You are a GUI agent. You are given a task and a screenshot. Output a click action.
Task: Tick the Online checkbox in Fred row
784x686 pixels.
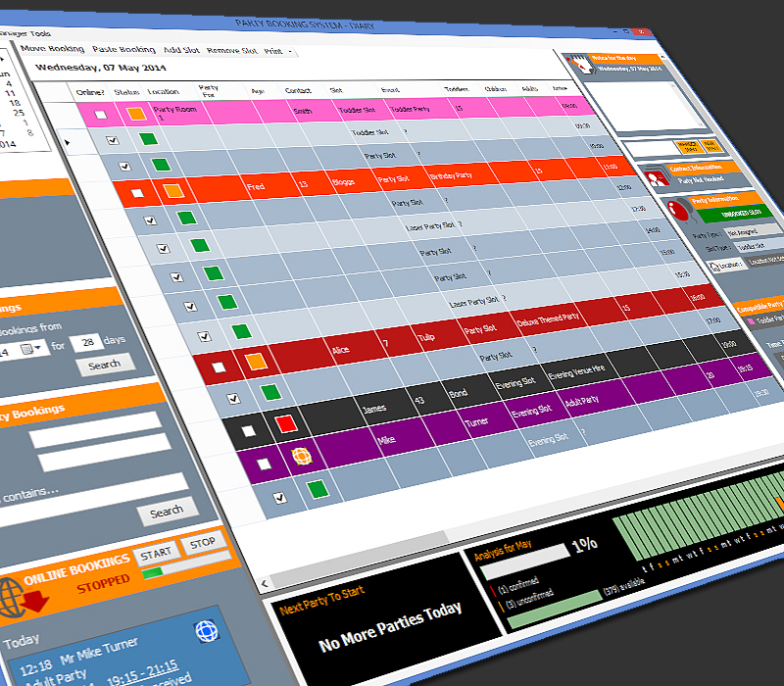137,193
